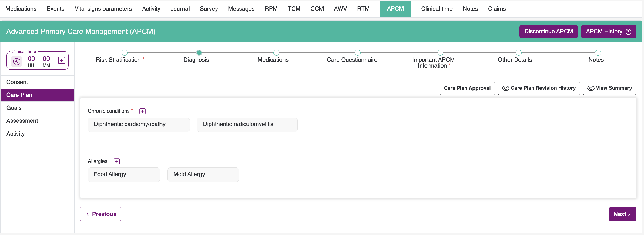Click the Next button
Viewport: 644px width, 235px height.
(622, 214)
